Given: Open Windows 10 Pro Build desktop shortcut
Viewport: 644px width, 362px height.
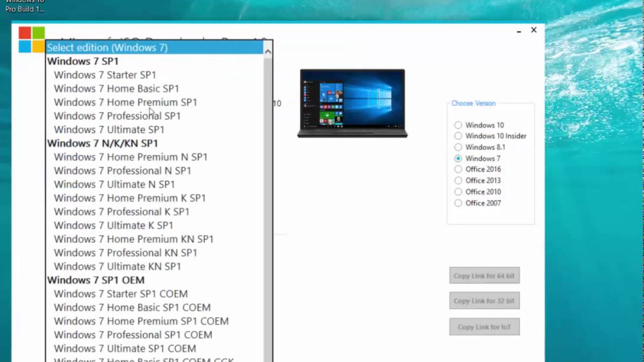Looking at the screenshot, I should click(x=25, y=6).
